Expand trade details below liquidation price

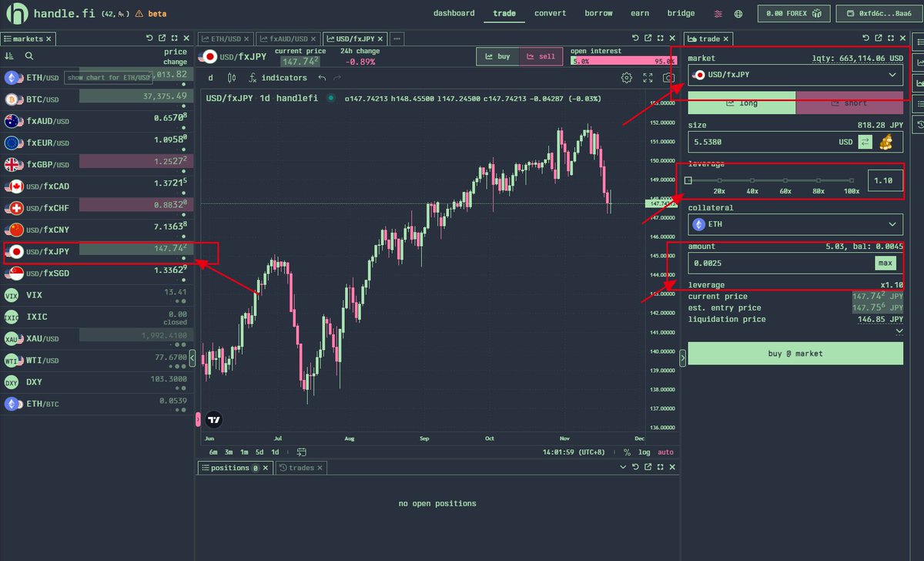coord(899,331)
